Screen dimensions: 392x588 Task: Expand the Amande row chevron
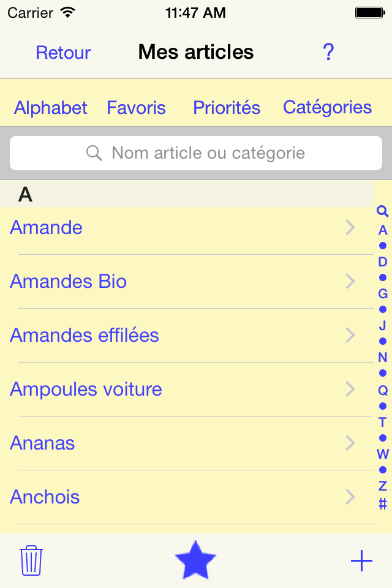click(x=350, y=228)
